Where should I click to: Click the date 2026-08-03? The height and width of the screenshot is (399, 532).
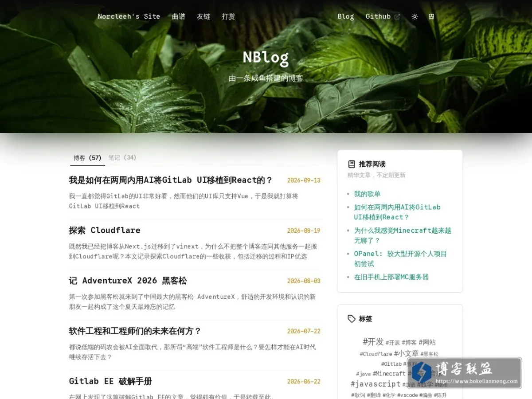click(304, 281)
